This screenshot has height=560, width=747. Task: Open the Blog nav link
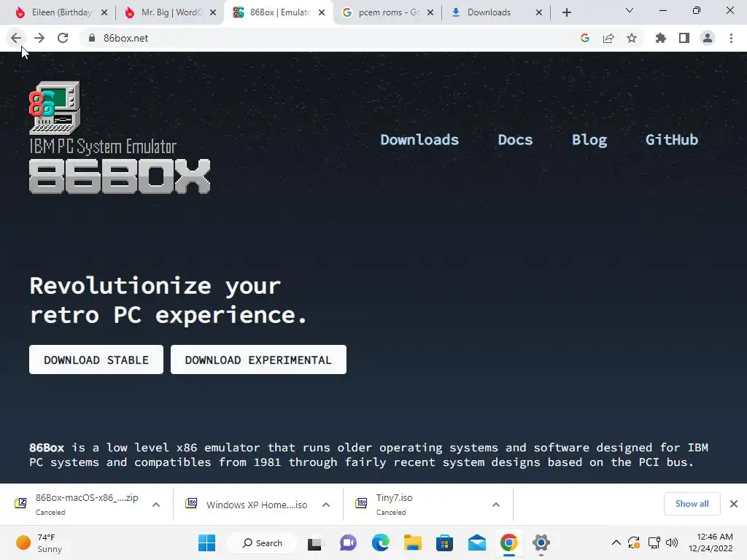click(589, 139)
